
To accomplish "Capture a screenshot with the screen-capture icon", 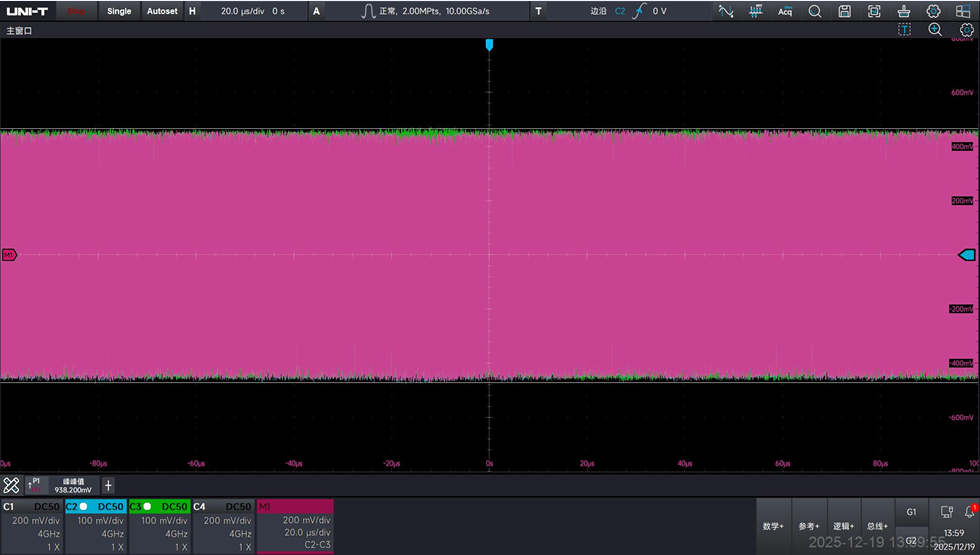I will coord(874,11).
